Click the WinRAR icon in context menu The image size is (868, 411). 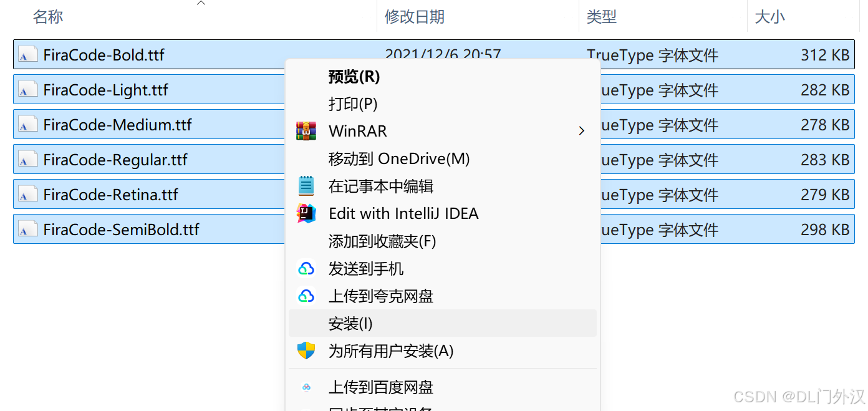click(x=306, y=131)
